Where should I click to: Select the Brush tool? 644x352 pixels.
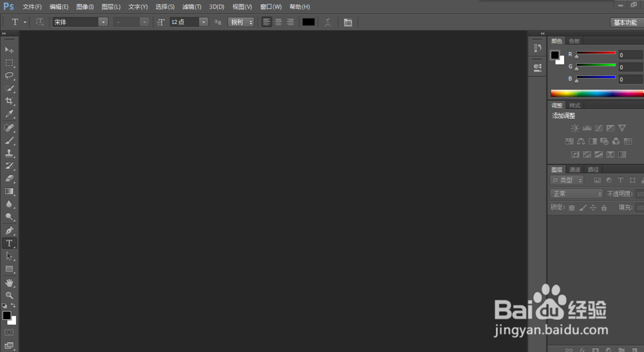(9, 141)
